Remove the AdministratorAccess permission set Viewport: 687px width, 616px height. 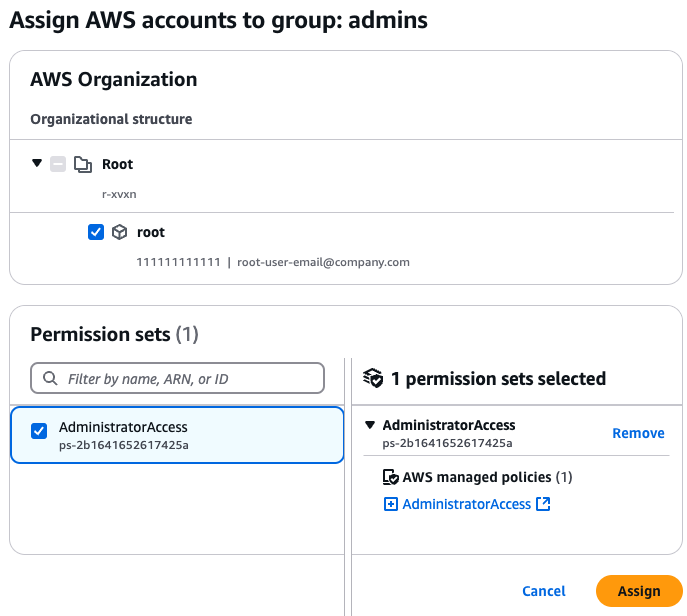point(638,433)
